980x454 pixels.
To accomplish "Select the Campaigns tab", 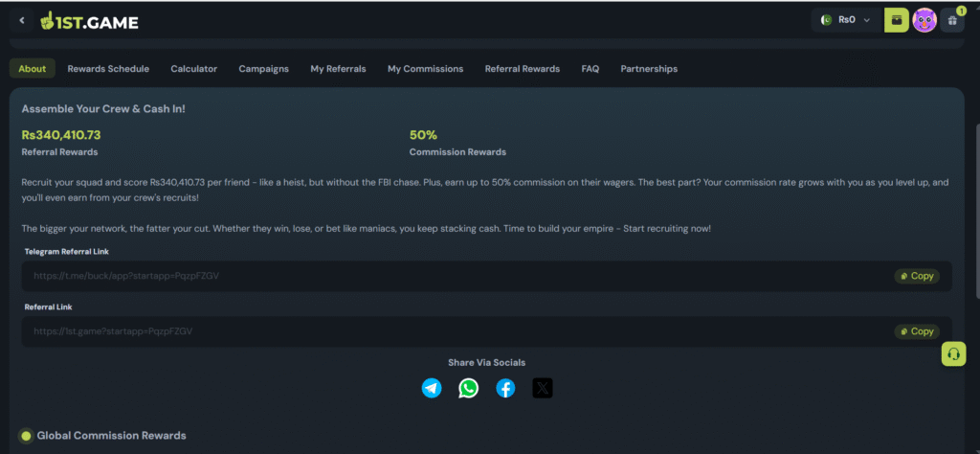I will (x=263, y=69).
